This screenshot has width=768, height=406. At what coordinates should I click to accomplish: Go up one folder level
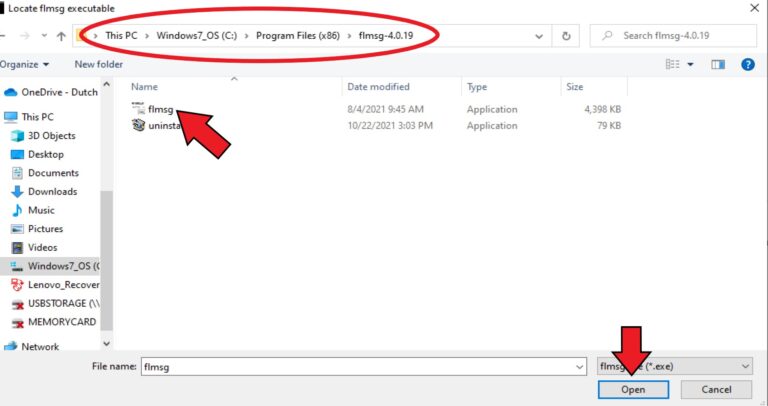coord(61,36)
